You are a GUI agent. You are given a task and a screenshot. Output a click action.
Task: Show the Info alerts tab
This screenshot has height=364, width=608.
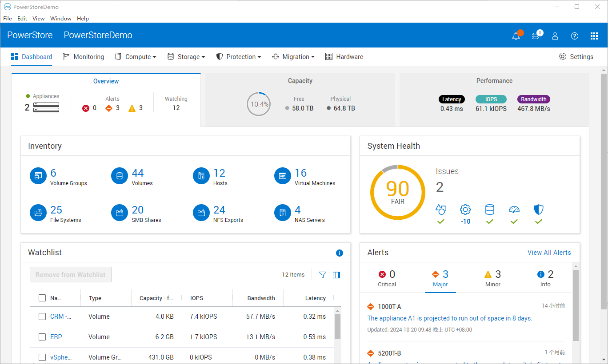pos(545,278)
